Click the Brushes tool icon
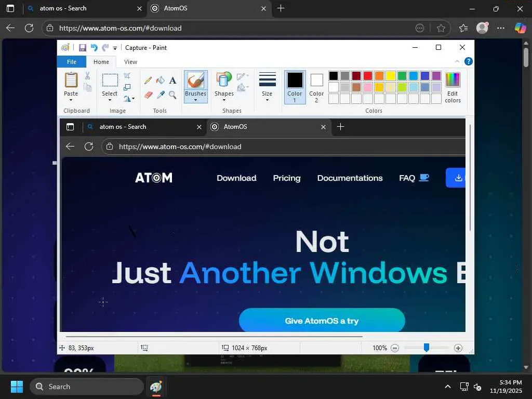The image size is (532, 399). [x=196, y=81]
